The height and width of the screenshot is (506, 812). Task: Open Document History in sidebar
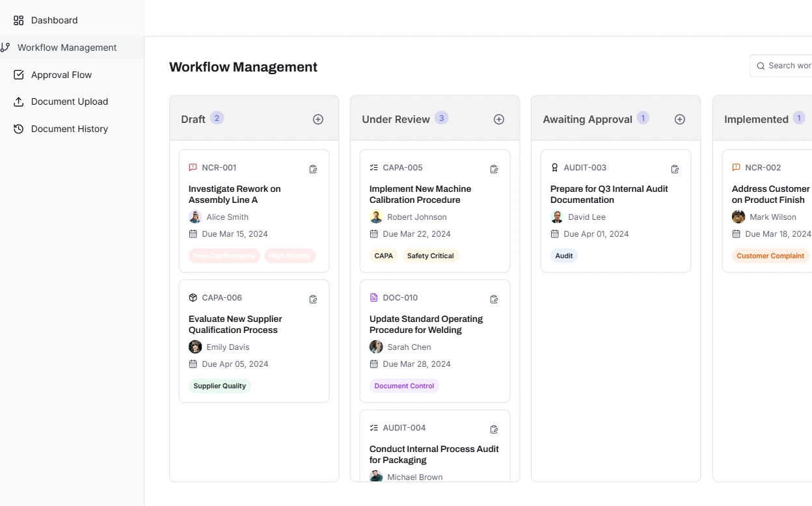pyautogui.click(x=69, y=129)
